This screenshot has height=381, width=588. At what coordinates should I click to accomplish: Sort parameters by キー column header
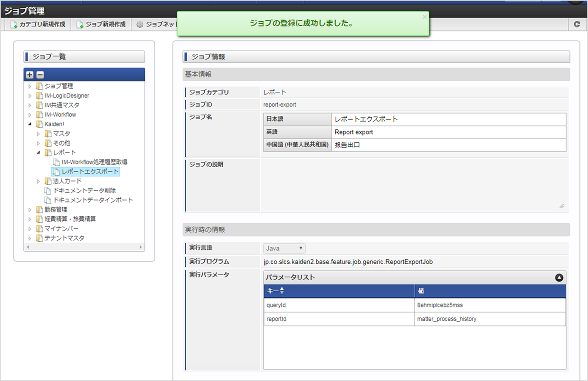339,291
